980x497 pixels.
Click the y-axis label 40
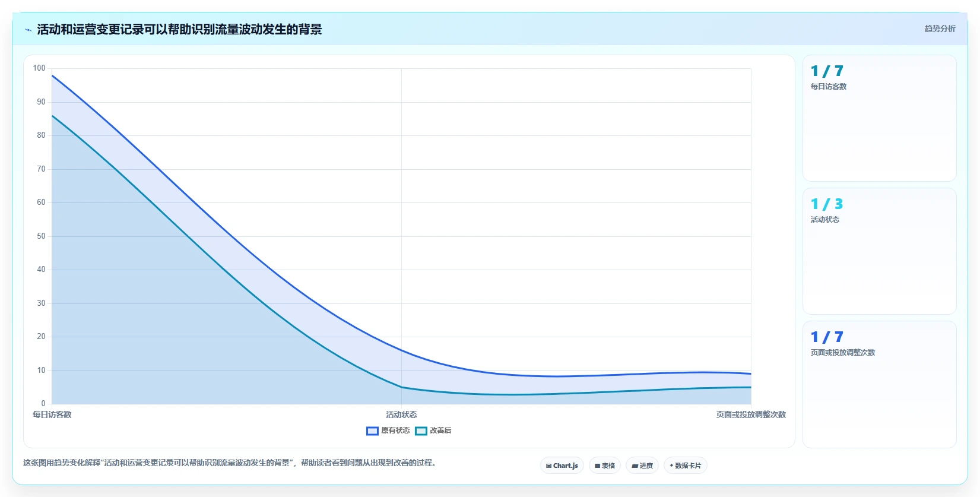(41, 270)
